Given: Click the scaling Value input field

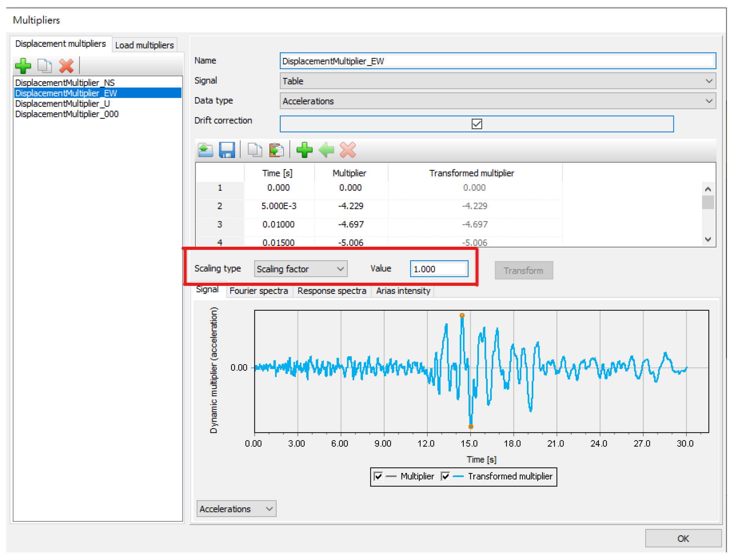Looking at the screenshot, I should pyautogui.click(x=438, y=269).
